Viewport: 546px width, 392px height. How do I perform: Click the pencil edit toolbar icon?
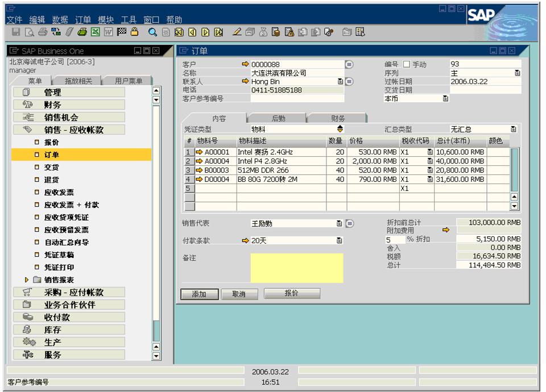[x=237, y=32]
